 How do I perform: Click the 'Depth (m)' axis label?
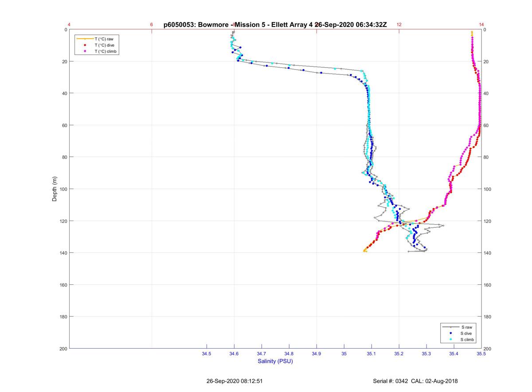(x=55, y=189)
